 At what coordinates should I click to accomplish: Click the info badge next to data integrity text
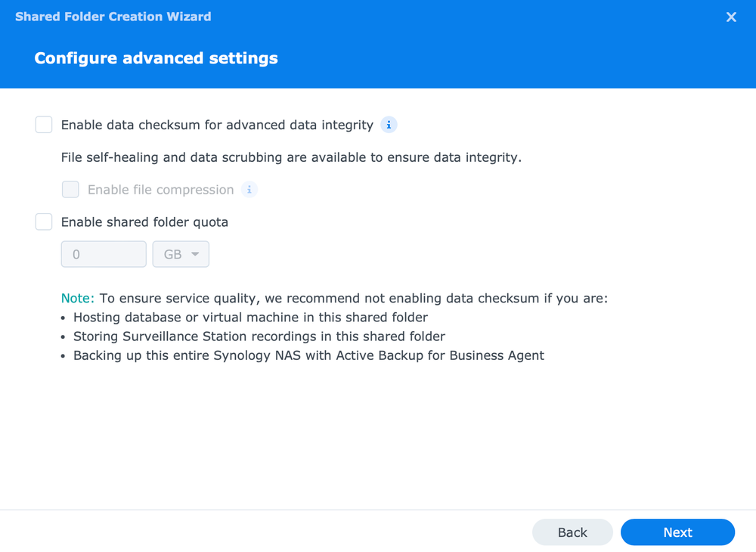coord(389,125)
